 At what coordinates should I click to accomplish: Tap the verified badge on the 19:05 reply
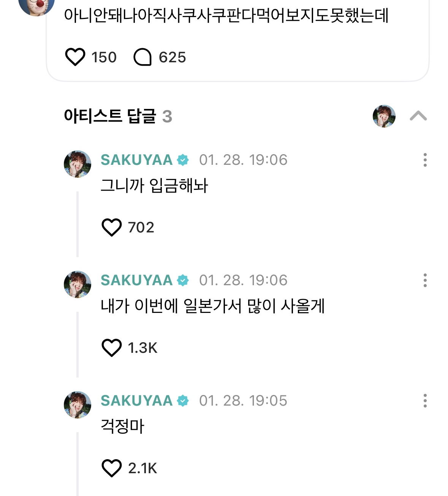[x=183, y=401]
